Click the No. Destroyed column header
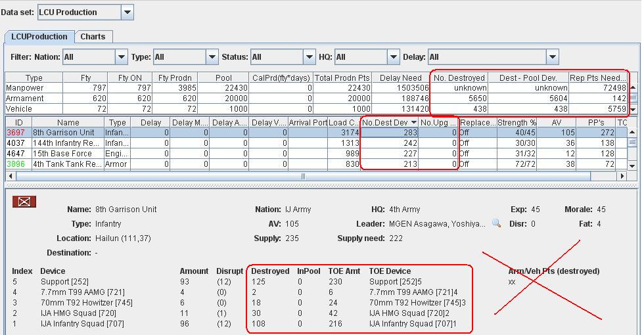The image size is (644, 335). tap(459, 78)
